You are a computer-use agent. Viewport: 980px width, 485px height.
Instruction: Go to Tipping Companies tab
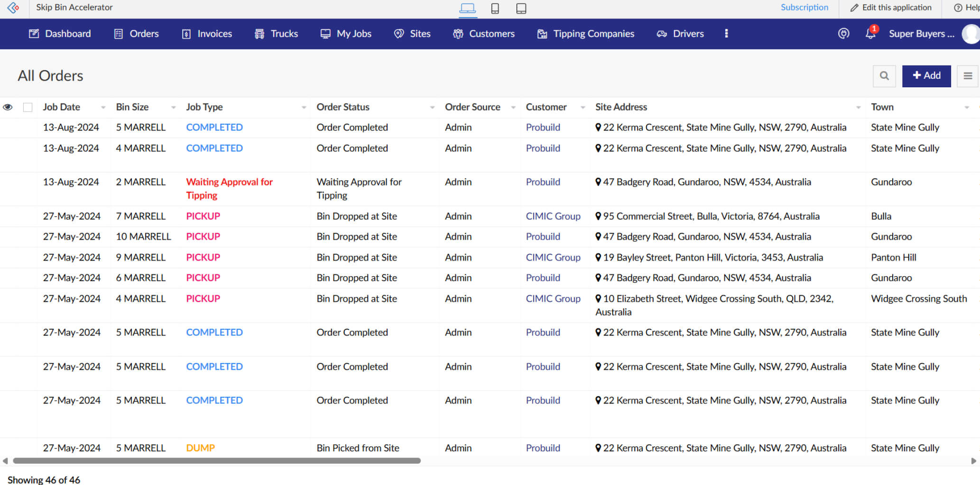[586, 34]
